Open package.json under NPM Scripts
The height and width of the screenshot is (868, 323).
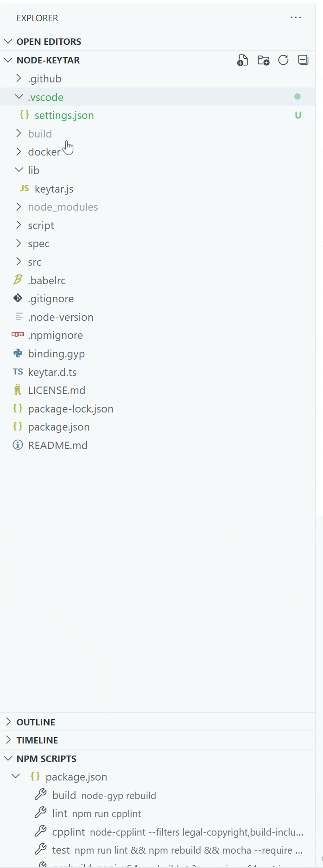[77, 776]
